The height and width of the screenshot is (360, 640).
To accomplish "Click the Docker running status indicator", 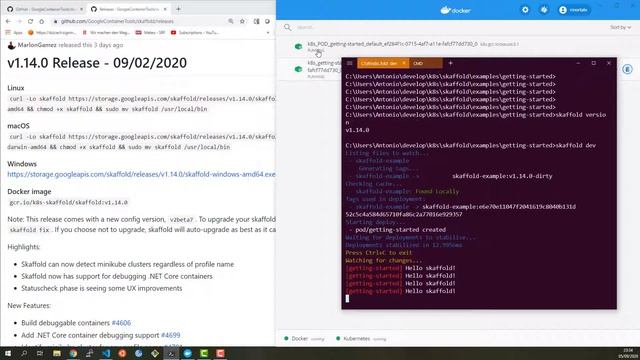I will point(304,338).
